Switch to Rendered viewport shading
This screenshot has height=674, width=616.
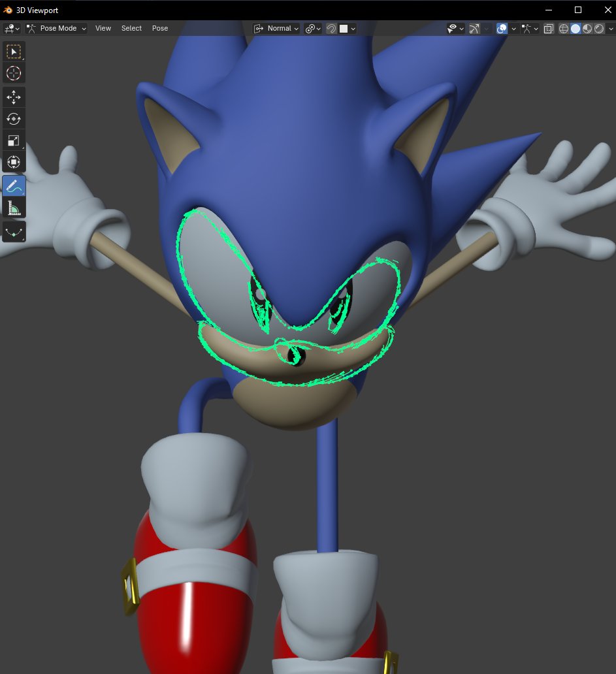click(599, 28)
